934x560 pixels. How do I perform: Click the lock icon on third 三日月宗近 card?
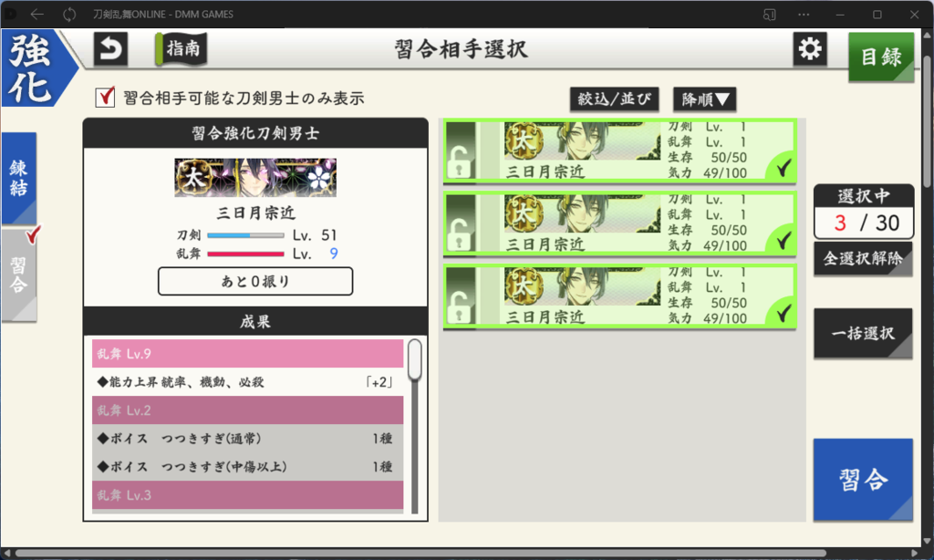460,308
